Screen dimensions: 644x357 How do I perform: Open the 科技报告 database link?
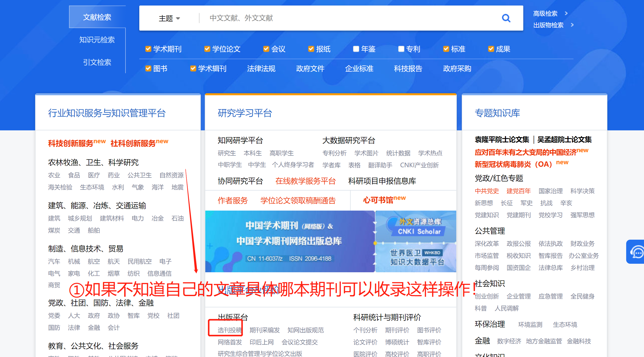click(408, 68)
